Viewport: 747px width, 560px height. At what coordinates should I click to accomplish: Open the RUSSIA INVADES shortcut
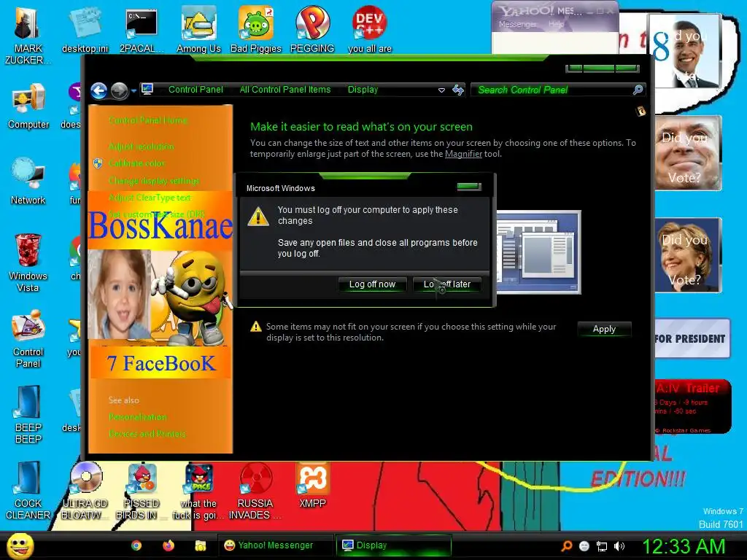click(255, 491)
